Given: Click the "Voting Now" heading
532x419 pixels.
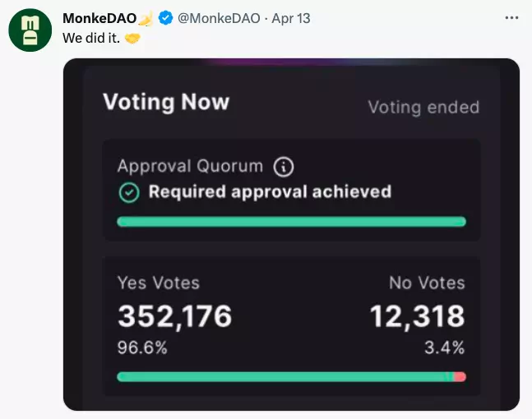Looking at the screenshot, I should [165, 102].
